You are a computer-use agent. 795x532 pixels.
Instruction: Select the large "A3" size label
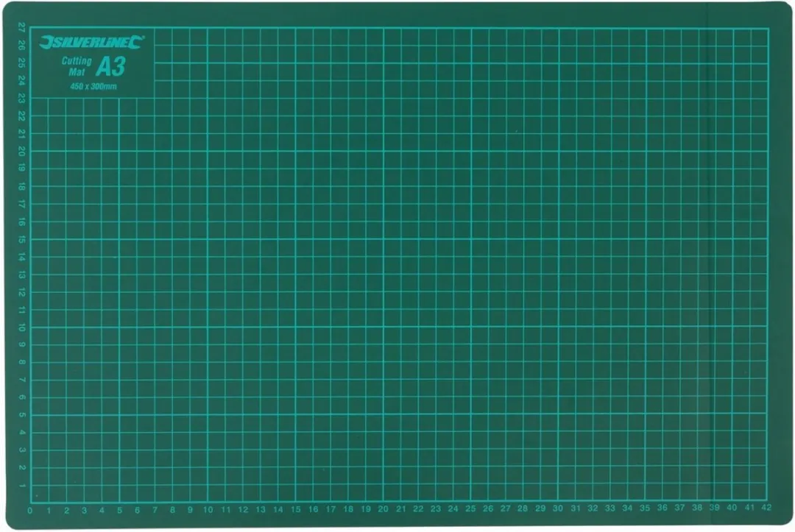[110, 66]
